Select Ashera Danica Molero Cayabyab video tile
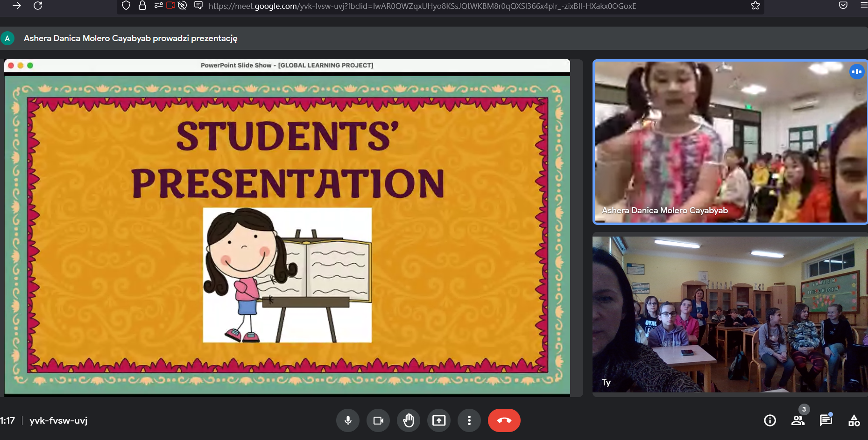The height and width of the screenshot is (440, 868). (x=730, y=142)
